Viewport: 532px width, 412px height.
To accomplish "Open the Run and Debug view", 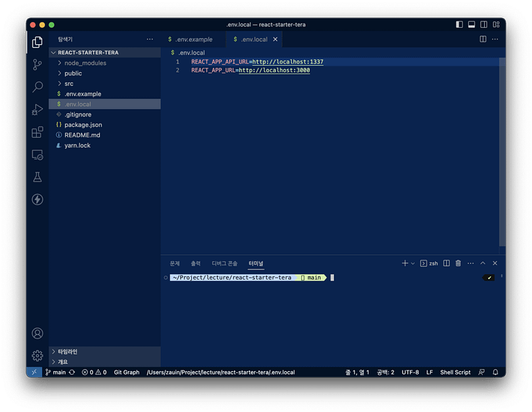I will click(37, 109).
